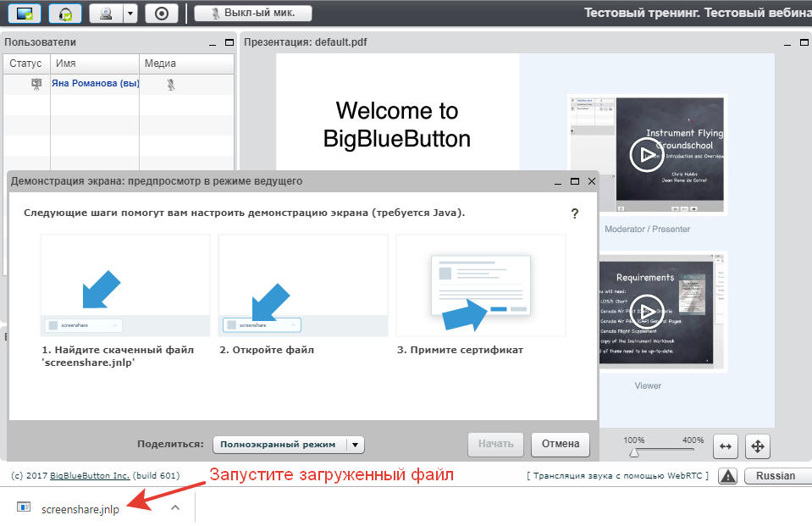Click the step text '3. Примите сертификат'
812x526 pixels.
pyautogui.click(x=460, y=350)
